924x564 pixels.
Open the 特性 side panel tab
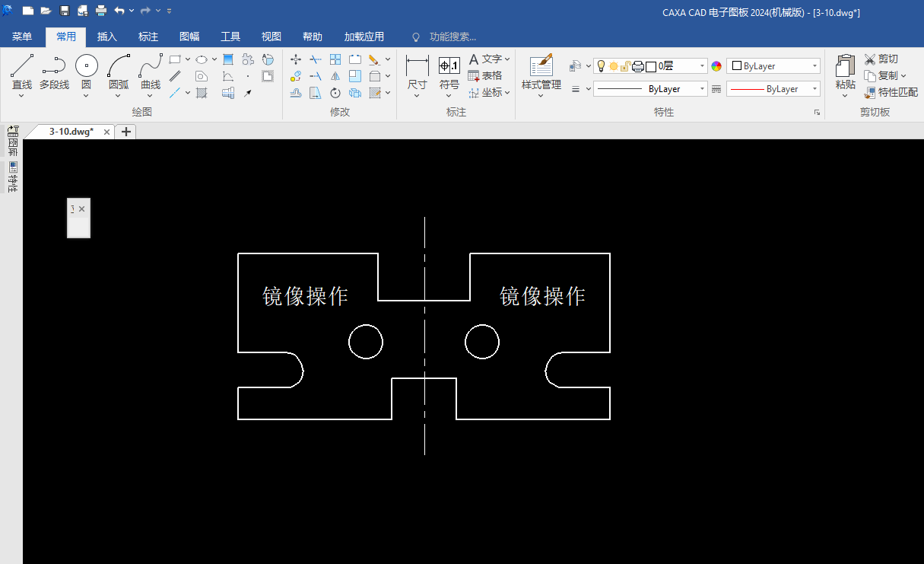[x=12, y=177]
